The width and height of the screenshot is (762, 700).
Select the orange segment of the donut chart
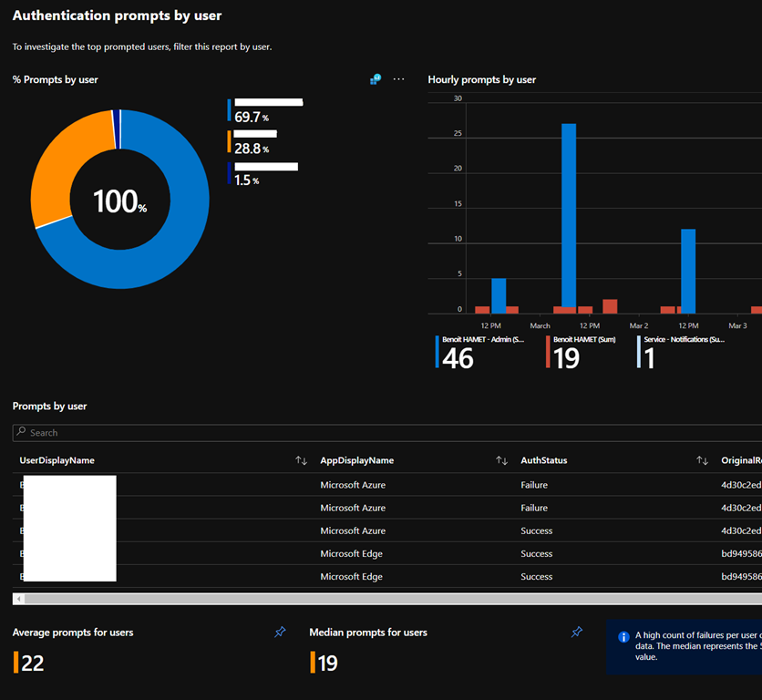coord(64,164)
